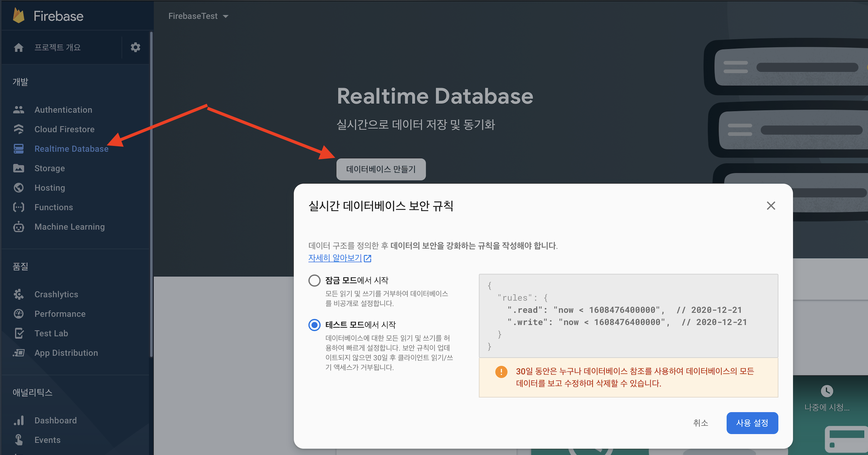Close the security rules dialog
868x455 pixels.
[771, 205]
